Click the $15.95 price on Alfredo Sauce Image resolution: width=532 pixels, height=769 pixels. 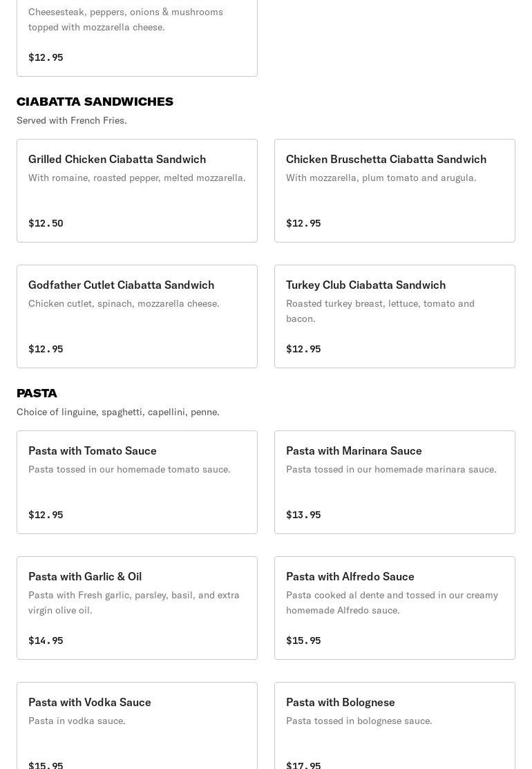tap(303, 640)
